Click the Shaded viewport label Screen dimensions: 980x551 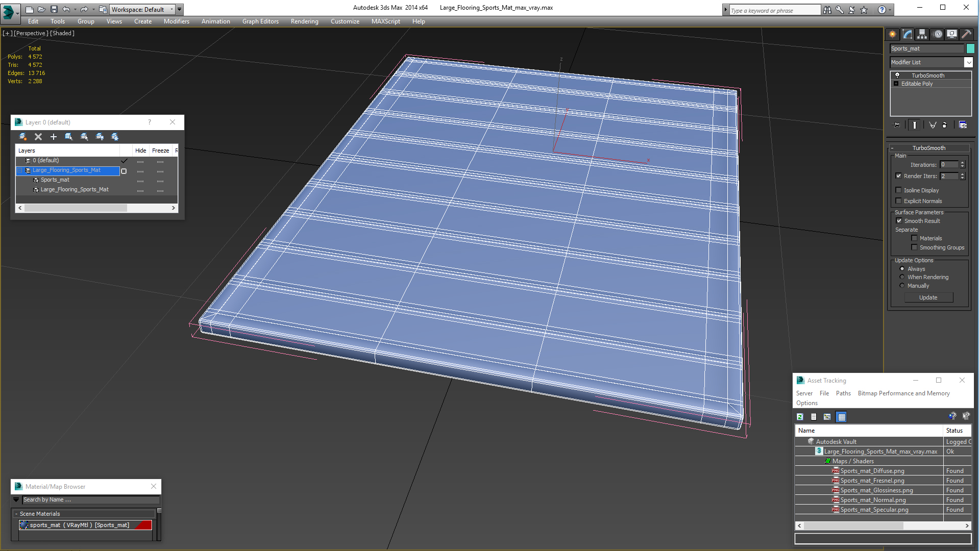point(62,33)
